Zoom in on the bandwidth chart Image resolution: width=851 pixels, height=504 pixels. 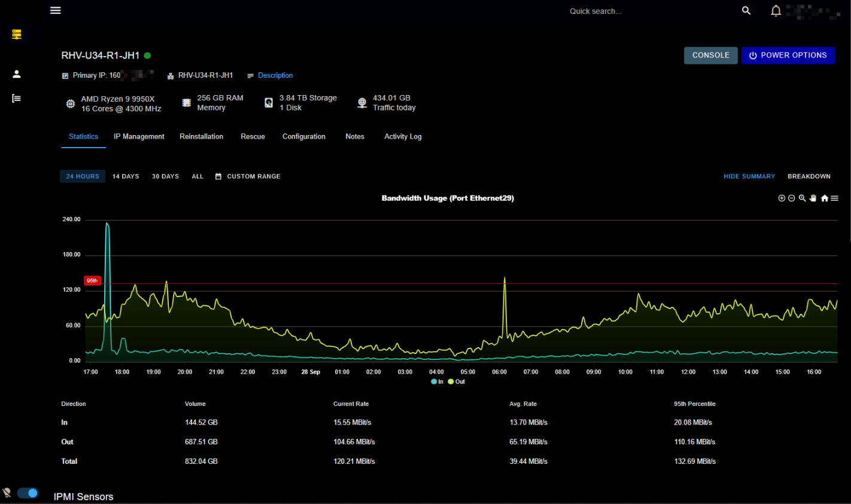coord(782,198)
